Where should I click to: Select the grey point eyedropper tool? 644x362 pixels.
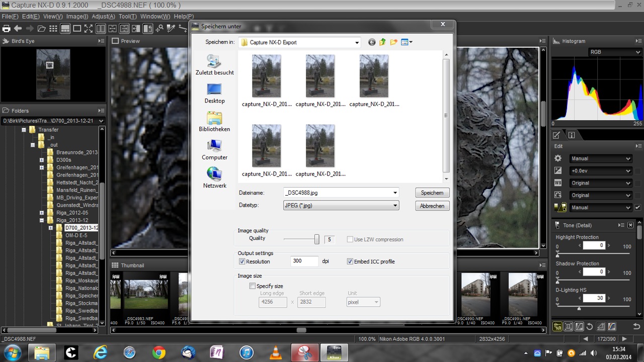pos(171,29)
